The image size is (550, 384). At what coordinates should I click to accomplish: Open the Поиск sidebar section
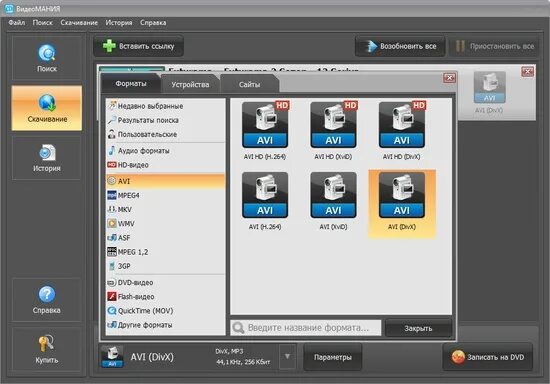coord(47,58)
